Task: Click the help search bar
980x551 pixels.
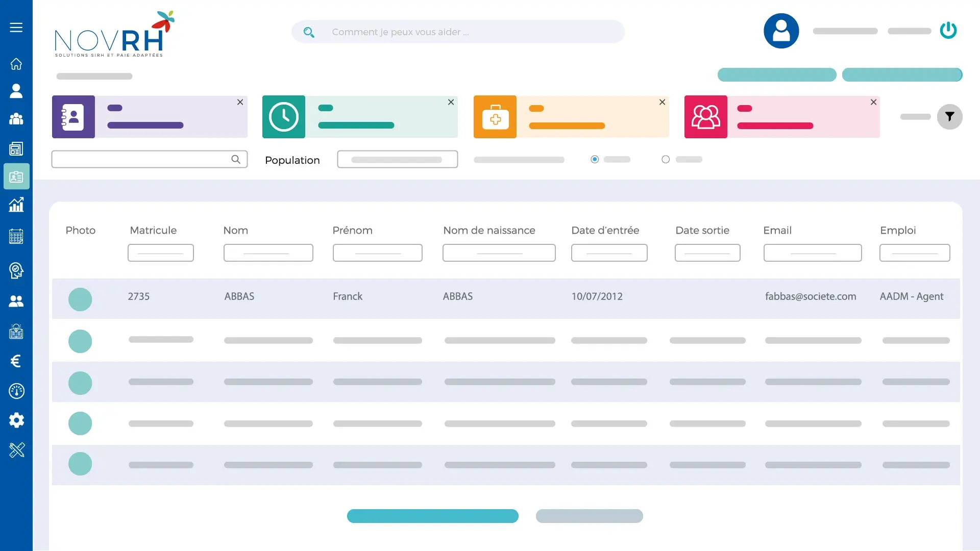Action: pyautogui.click(x=458, y=32)
